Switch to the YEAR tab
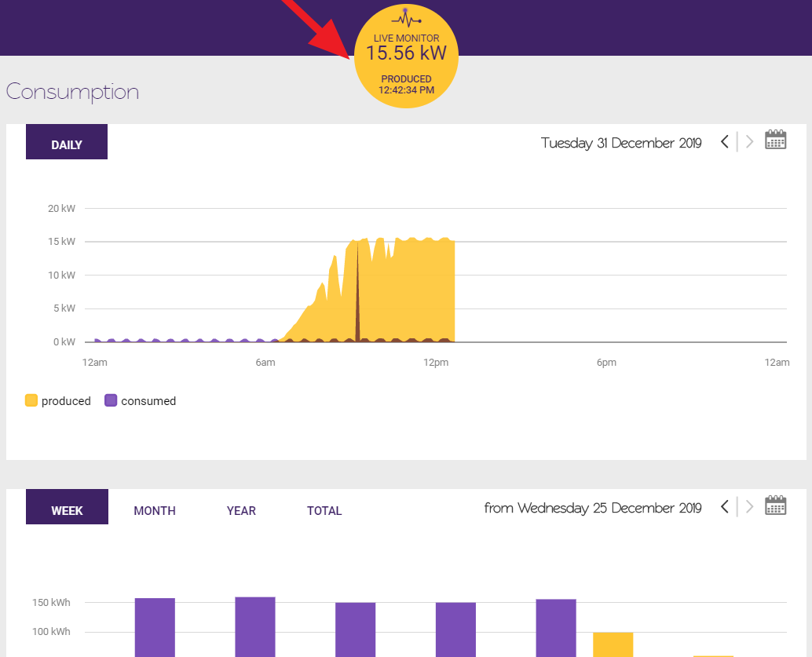 pos(241,511)
